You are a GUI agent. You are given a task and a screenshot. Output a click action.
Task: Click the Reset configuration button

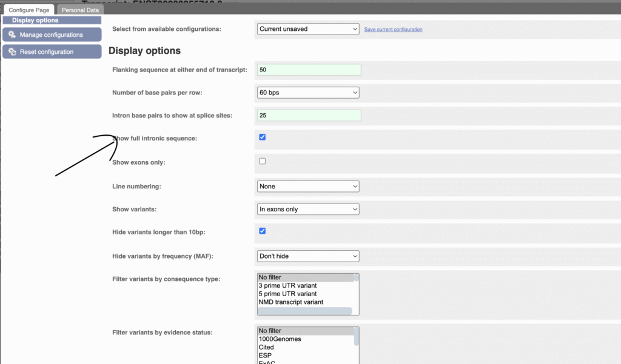coord(52,52)
